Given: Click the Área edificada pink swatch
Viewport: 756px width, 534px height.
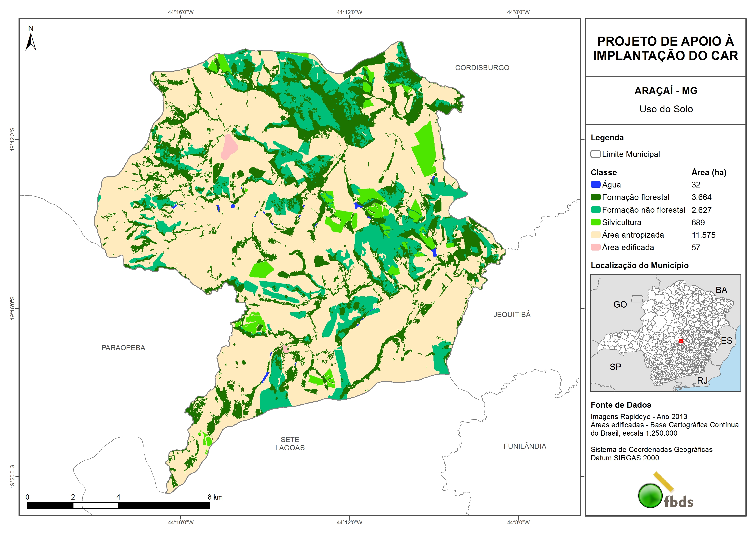Looking at the screenshot, I should tap(595, 247).
